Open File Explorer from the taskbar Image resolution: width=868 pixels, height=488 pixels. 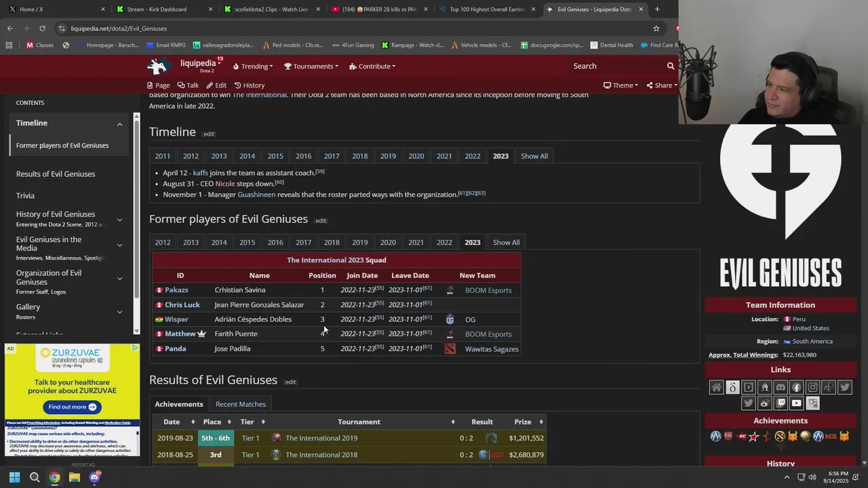[75, 477]
